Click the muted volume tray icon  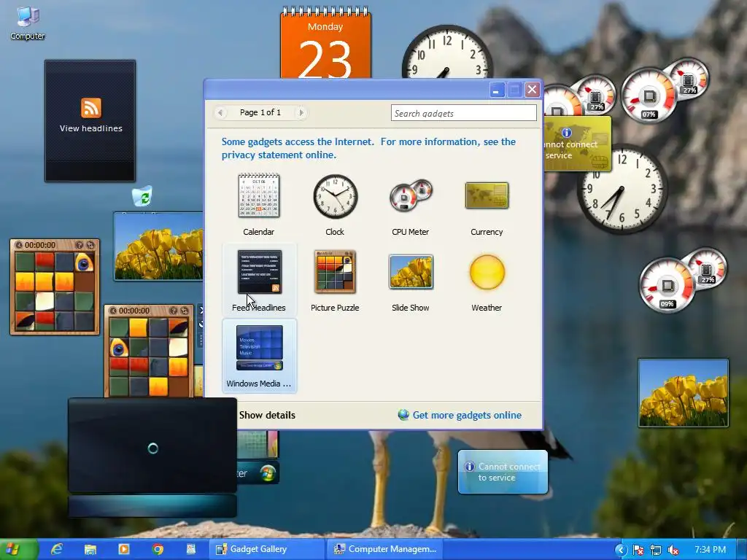coord(673,550)
